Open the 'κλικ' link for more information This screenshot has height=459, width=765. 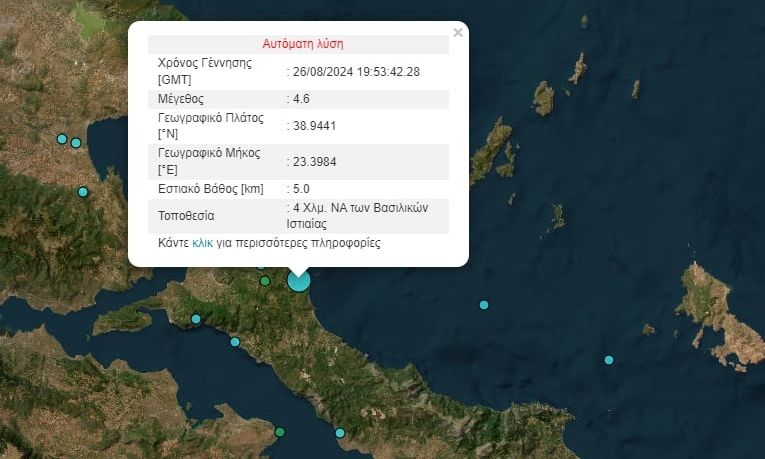click(202, 243)
